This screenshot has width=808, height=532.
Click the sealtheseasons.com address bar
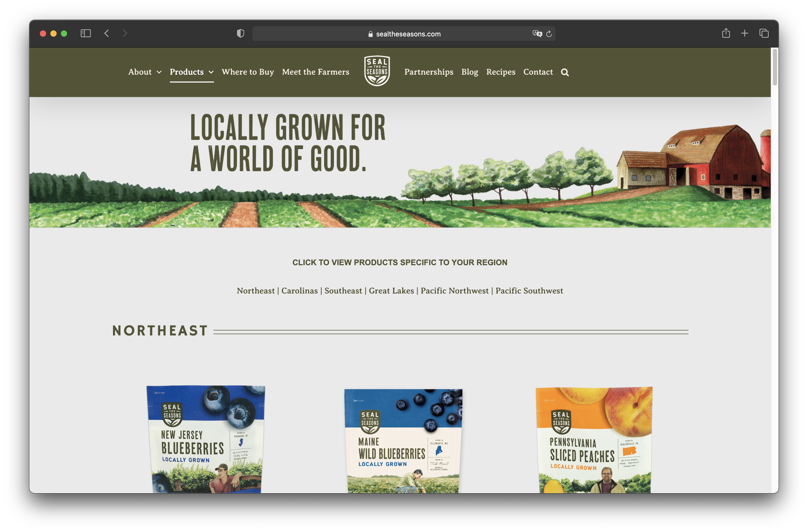tap(404, 34)
